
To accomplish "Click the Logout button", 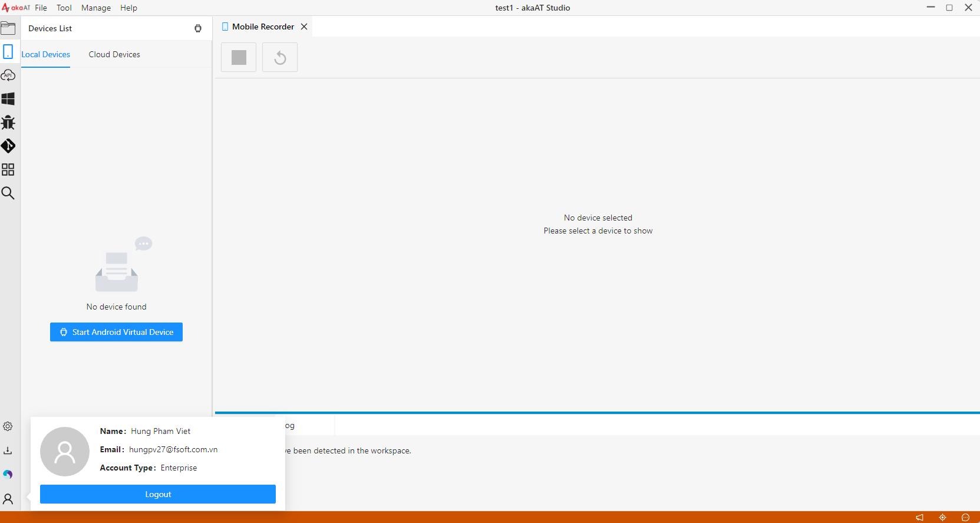I will tap(158, 494).
